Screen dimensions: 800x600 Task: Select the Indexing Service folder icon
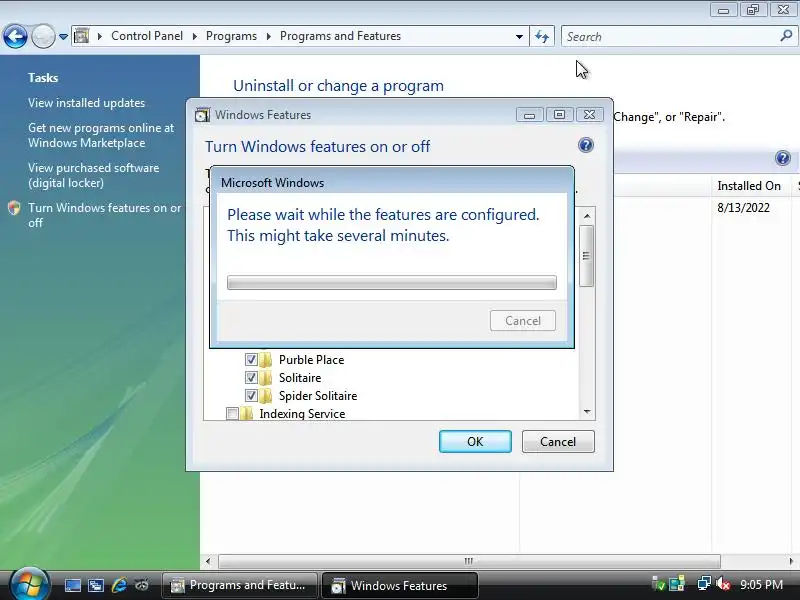coord(246,413)
